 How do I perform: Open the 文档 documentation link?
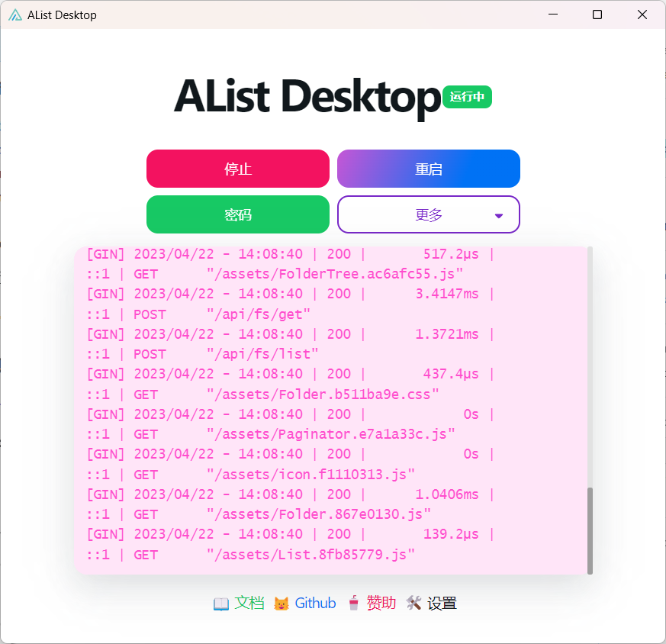pos(249,603)
